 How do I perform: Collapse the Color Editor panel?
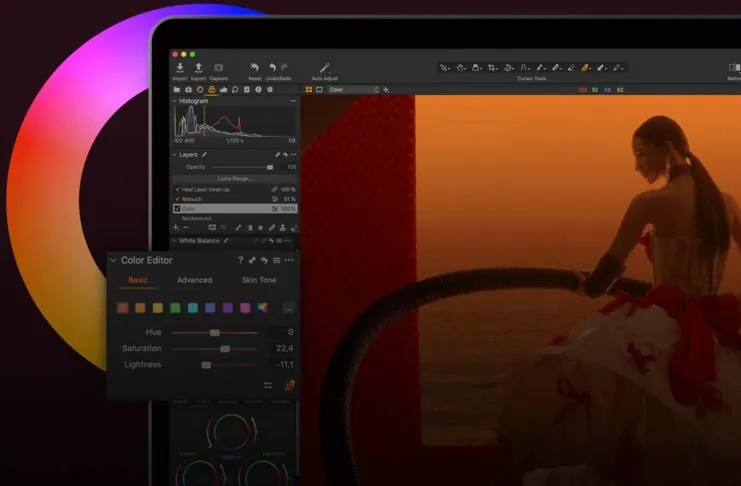click(x=113, y=260)
